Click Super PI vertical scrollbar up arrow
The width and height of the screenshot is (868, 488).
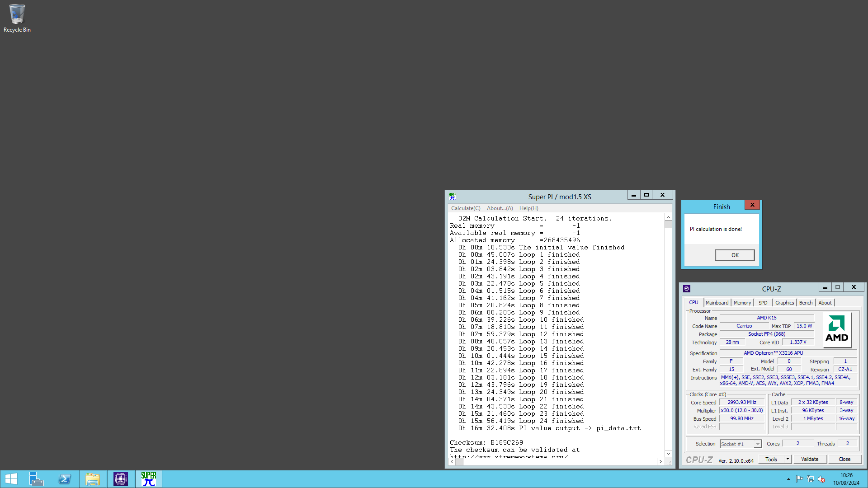click(x=668, y=217)
